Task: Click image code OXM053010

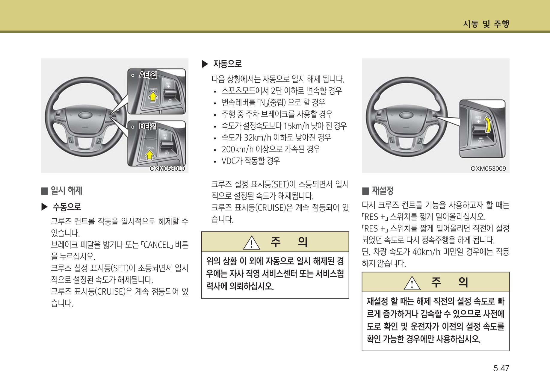Action: click(167, 169)
